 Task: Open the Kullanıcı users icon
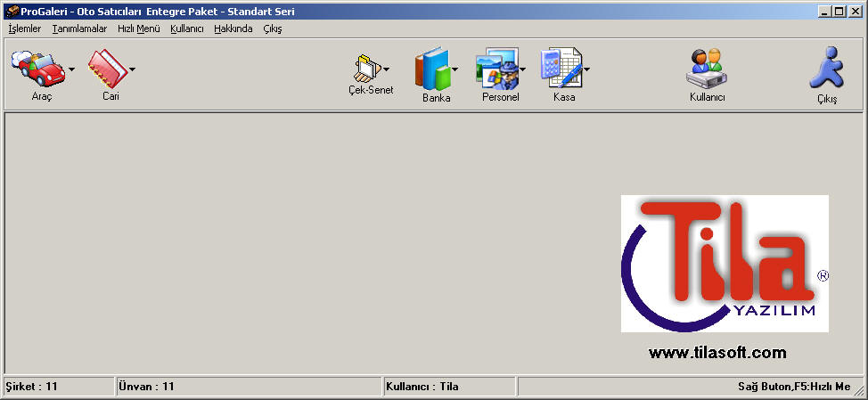(x=707, y=68)
